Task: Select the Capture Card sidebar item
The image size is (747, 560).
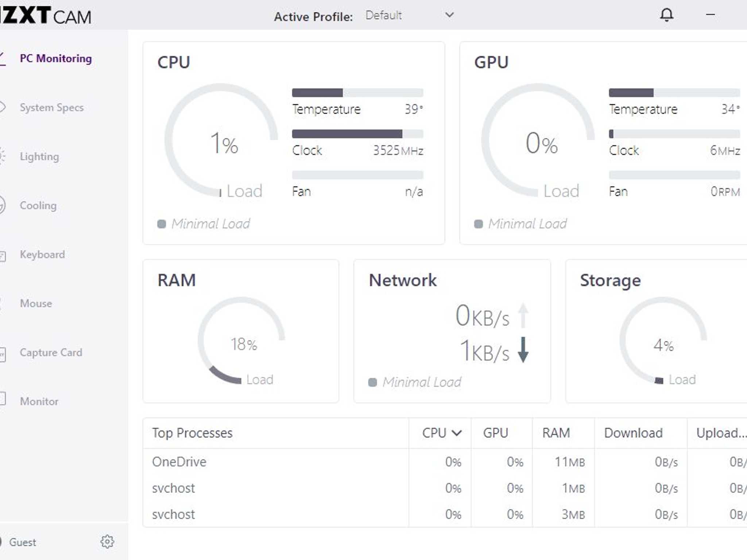Action: (x=51, y=353)
